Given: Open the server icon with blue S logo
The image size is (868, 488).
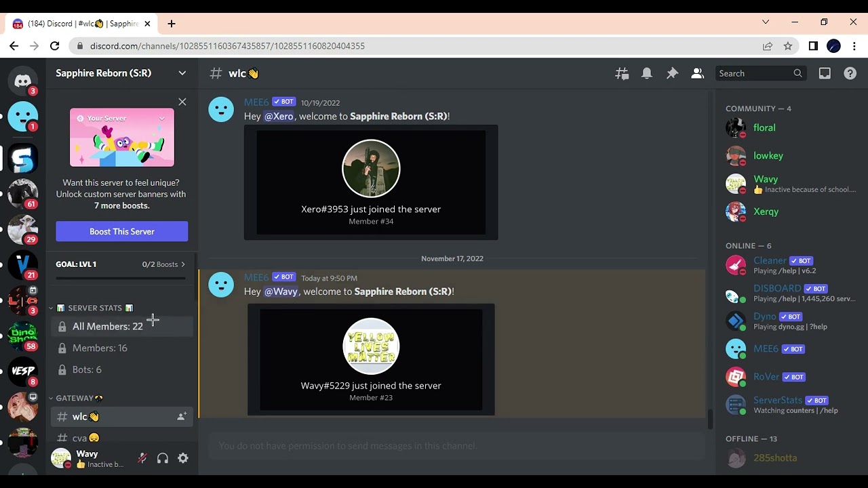Looking at the screenshot, I should pos(23,159).
